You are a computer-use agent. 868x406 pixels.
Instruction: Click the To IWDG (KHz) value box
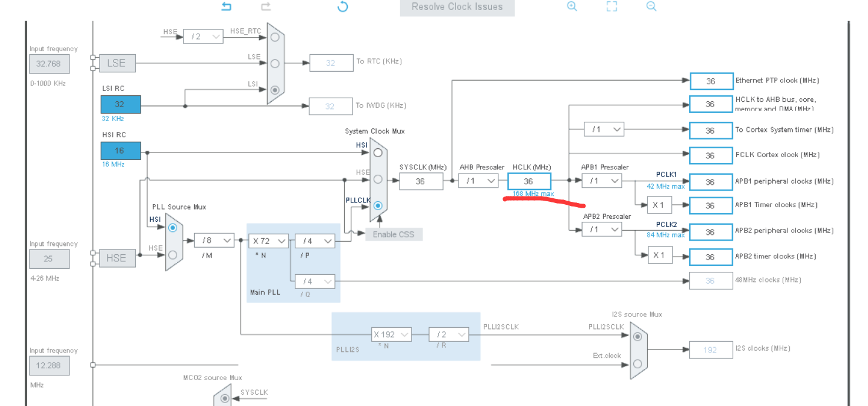tap(331, 106)
